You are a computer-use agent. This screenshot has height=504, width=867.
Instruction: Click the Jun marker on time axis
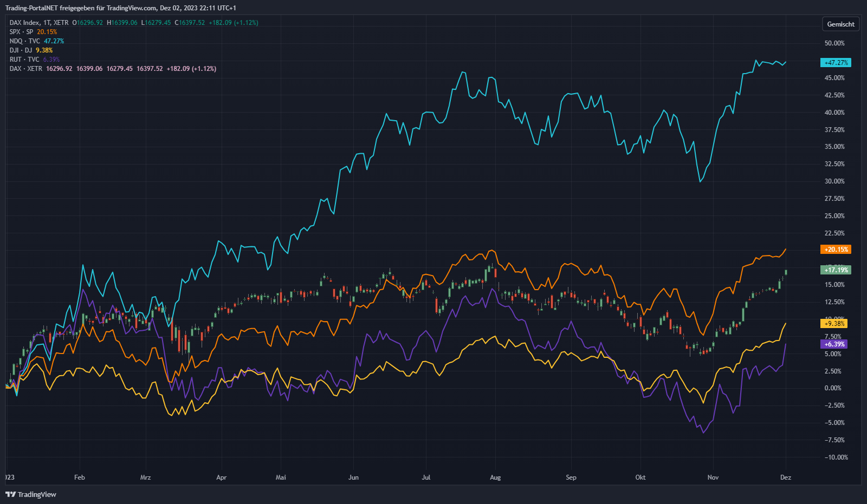[x=353, y=477]
